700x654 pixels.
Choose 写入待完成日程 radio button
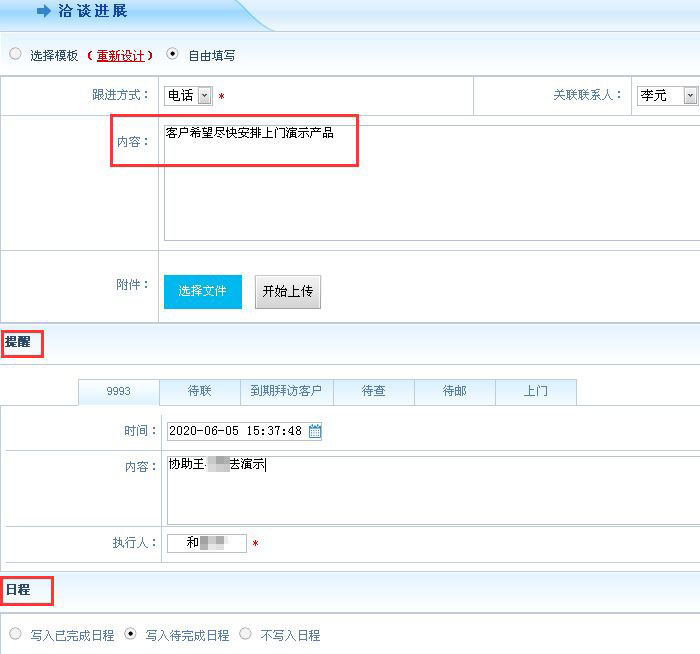(131, 634)
